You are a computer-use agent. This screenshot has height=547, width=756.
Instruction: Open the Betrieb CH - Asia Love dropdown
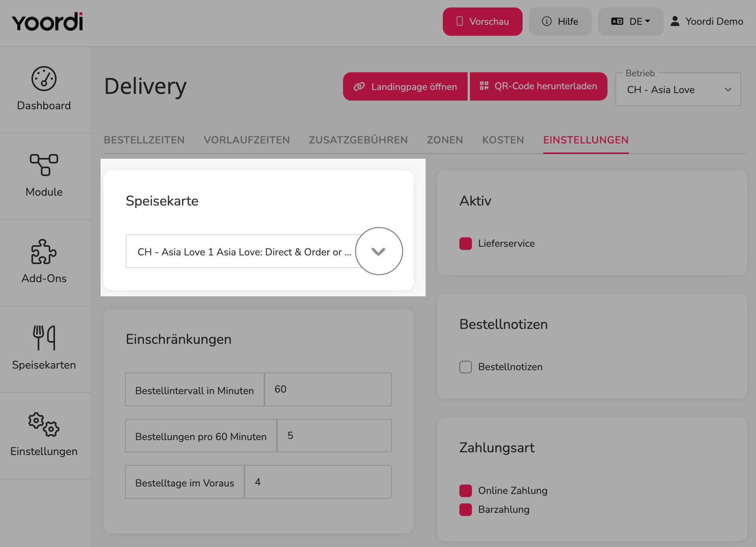678,90
